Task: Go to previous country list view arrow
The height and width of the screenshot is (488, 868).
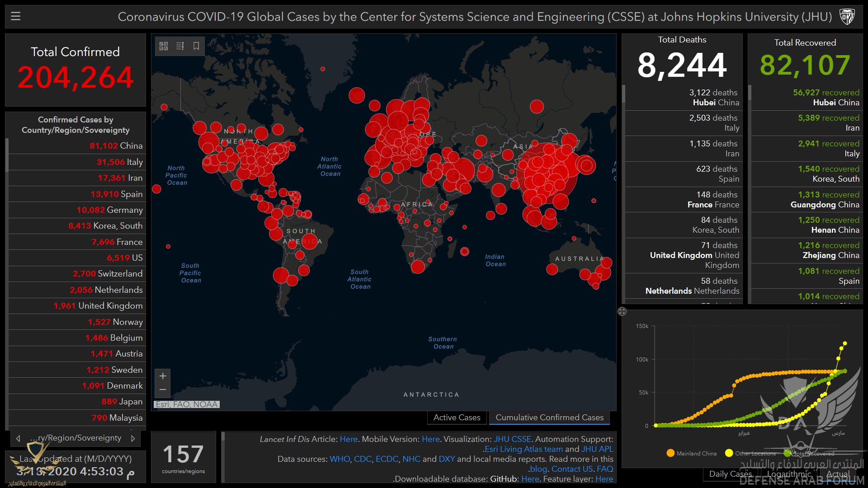Action: coord(18,438)
